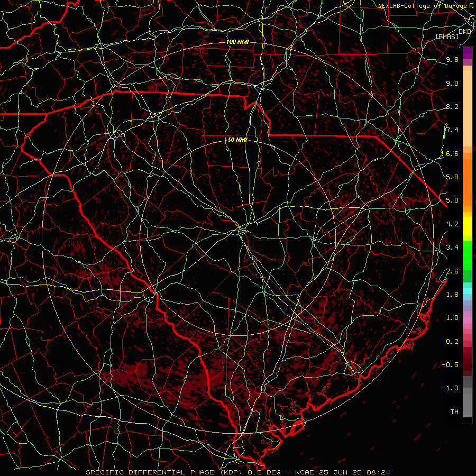Click the 0.2 value on the color scale
476x476 pixels.
[452, 342]
